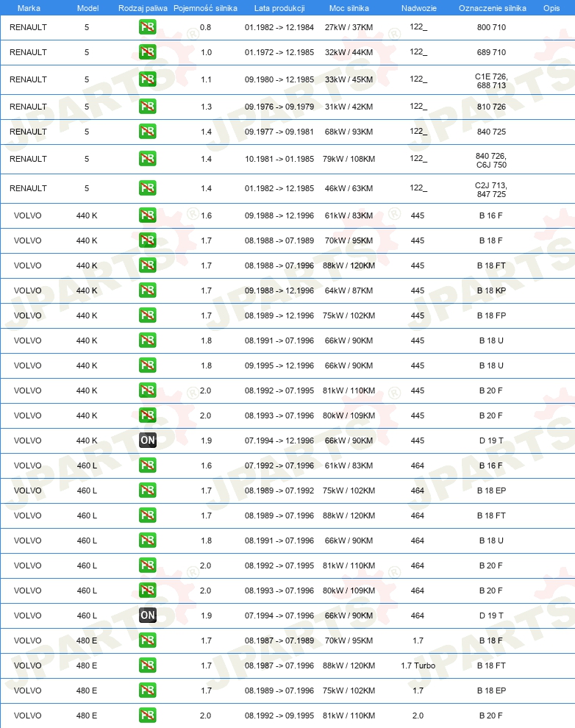Select engine code cell C1E 726, 688 713

pyautogui.click(x=491, y=81)
